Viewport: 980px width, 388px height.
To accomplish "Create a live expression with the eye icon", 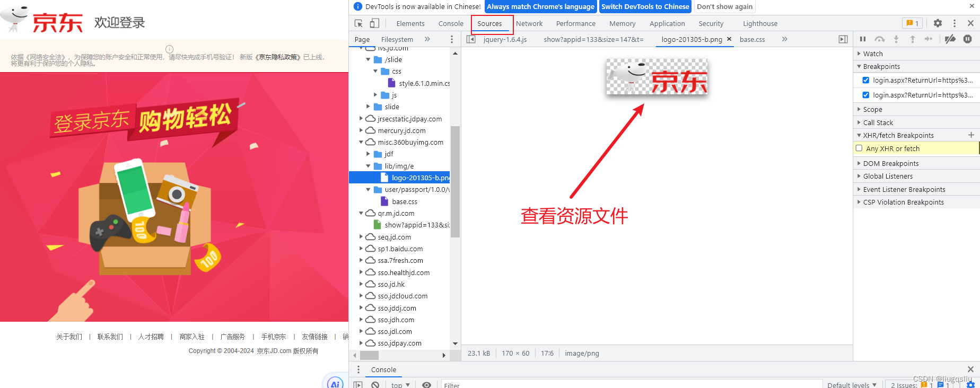I will 426,385.
